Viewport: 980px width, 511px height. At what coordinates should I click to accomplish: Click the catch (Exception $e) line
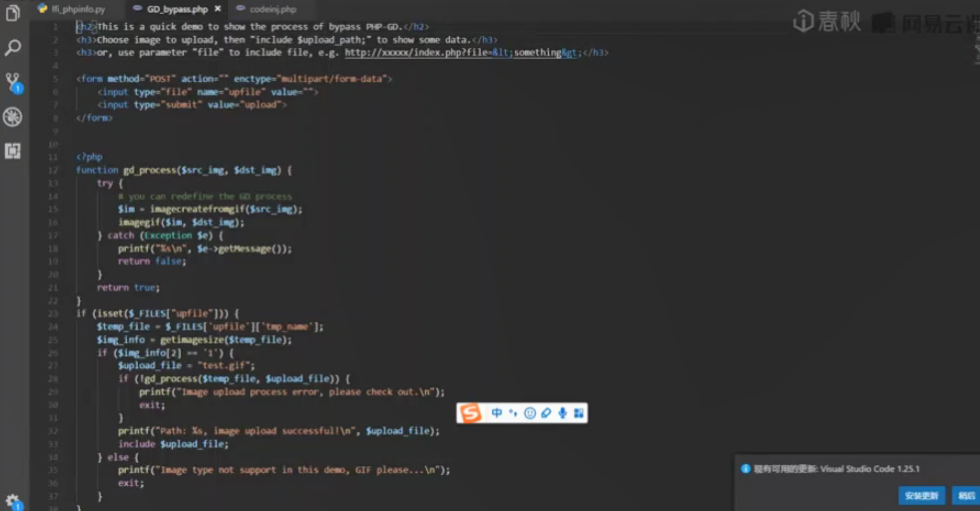point(160,235)
